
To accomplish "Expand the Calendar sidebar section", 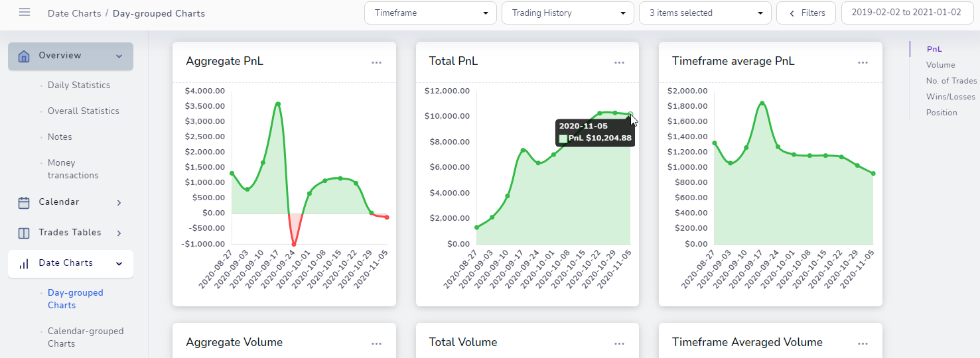I will 119,203.
